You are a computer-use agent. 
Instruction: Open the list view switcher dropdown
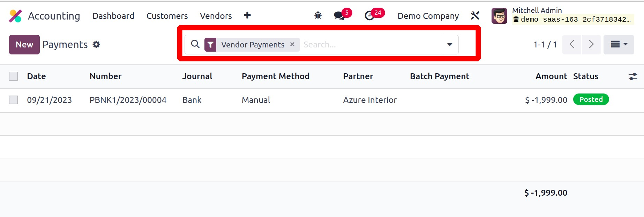tap(619, 45)
